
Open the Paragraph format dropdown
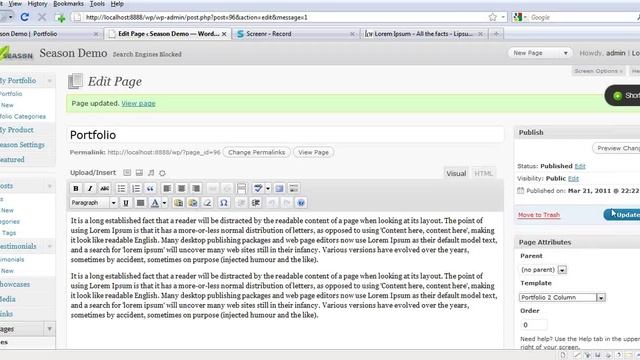click(93, 203)
